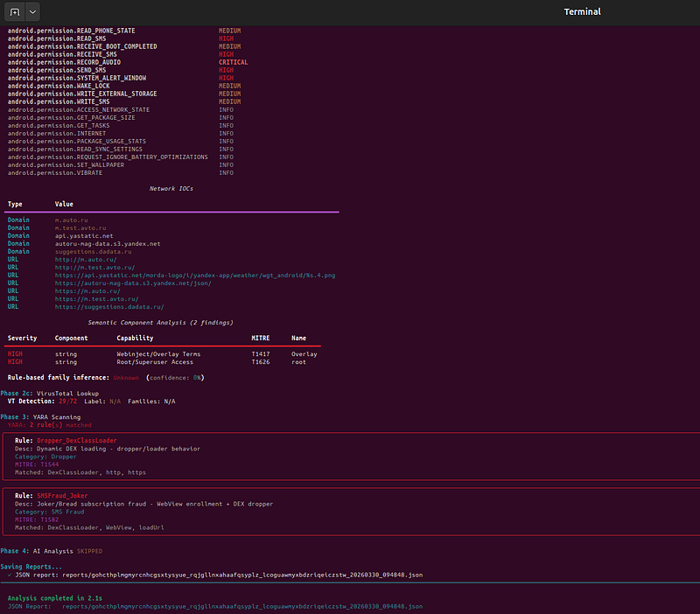Viewport: 700px width, 614px height.
Task: Open the api.yastatic.net weather png URL
Action: click(x=195, y=276)
